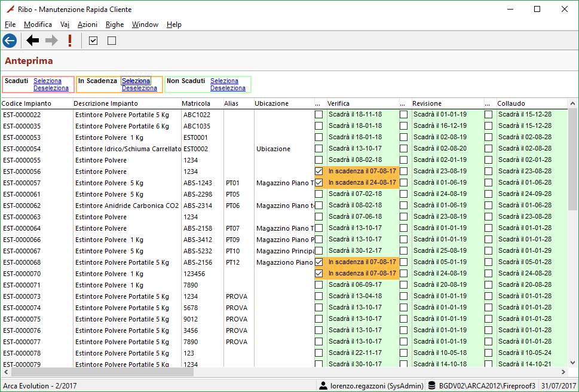Click the vertical scrollbar down arrow
Screen dimensions: 579x392
tap(572, 363)
